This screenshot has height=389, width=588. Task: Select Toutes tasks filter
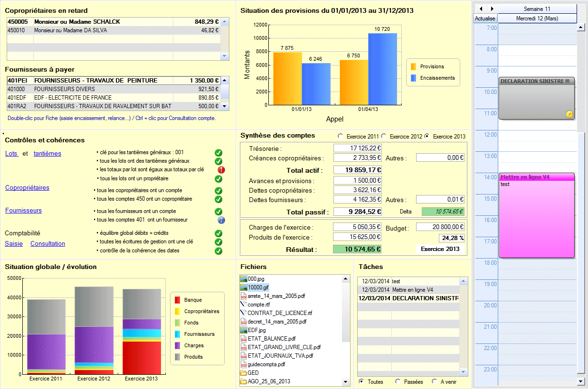coord(362,381)
